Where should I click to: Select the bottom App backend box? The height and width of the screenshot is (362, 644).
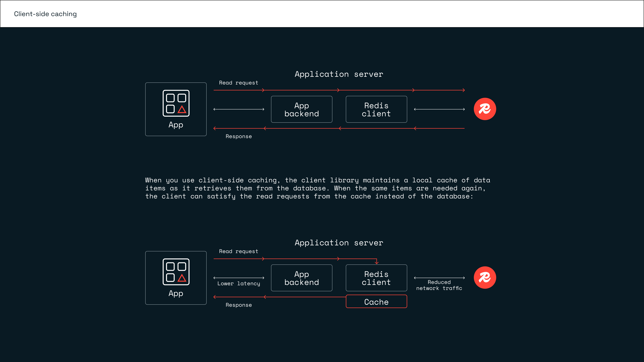click(302, 278)
